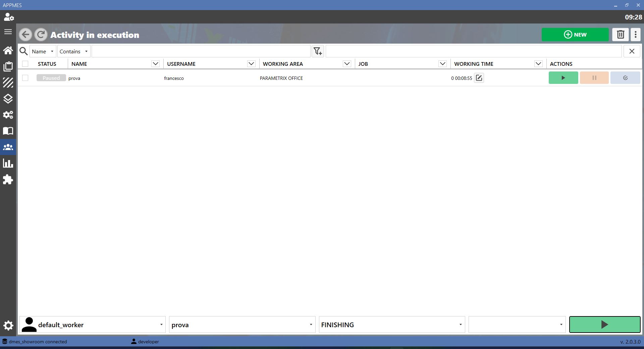Select the PARAMETRIX OFFICE cell

click(x=281, y=78)
